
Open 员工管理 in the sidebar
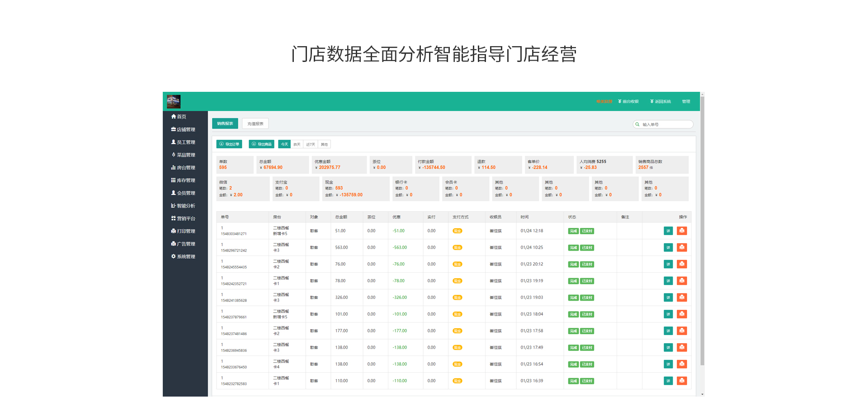(x=183, y=142)
